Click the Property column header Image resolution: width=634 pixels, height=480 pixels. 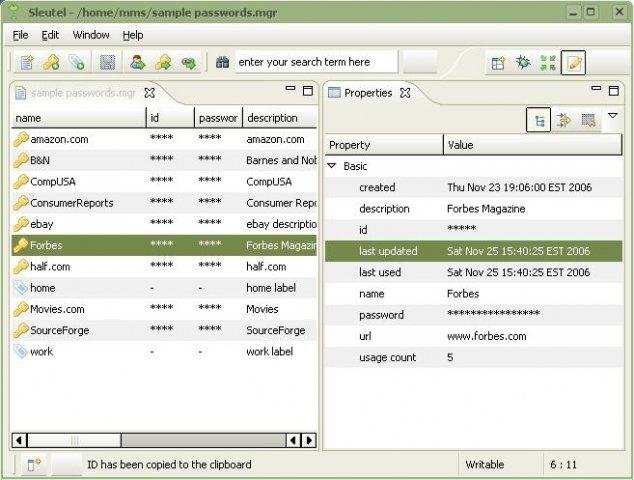(x=384, y=145)
